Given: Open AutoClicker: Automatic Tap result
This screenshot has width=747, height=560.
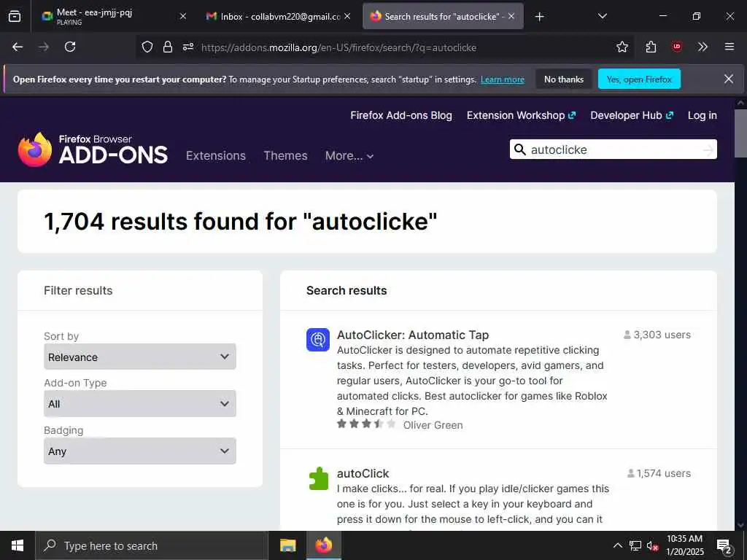Looking at the screenshot, I should click(x=413, y=335).
